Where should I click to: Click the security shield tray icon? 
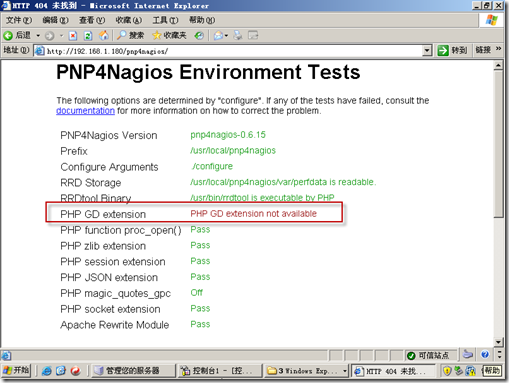point(447,371)
